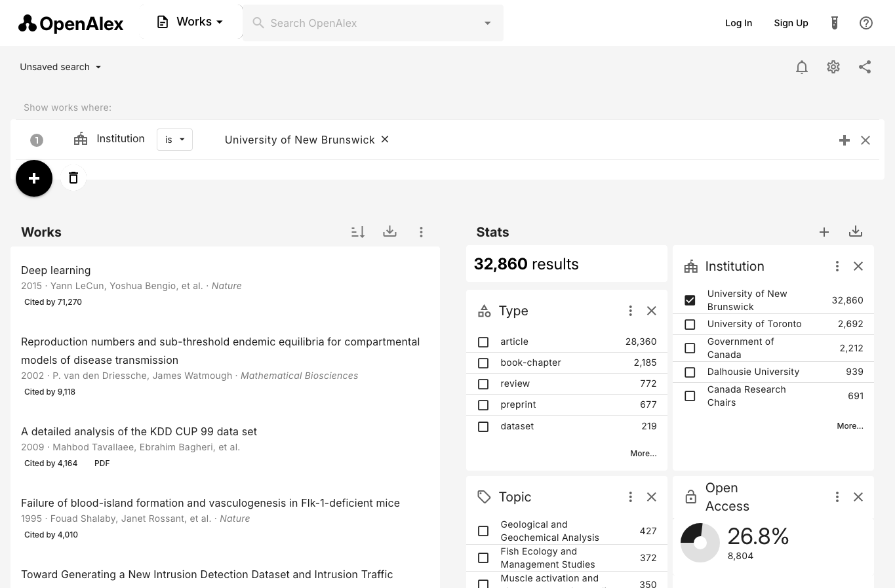Click the Open Access lock icon
Viewport: 895px width, 588px height.
(690, 497)
